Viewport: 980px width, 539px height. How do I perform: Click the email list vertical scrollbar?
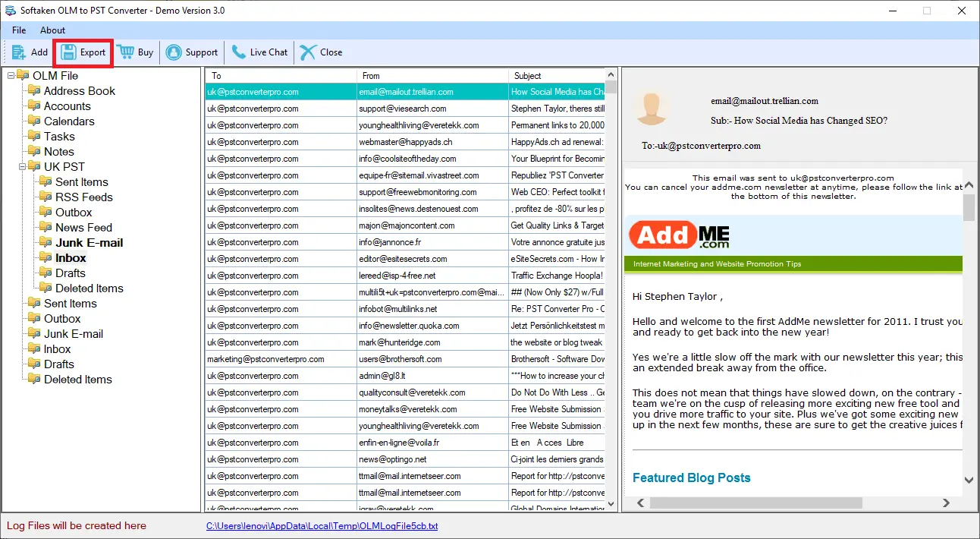[x=611, y=290]
